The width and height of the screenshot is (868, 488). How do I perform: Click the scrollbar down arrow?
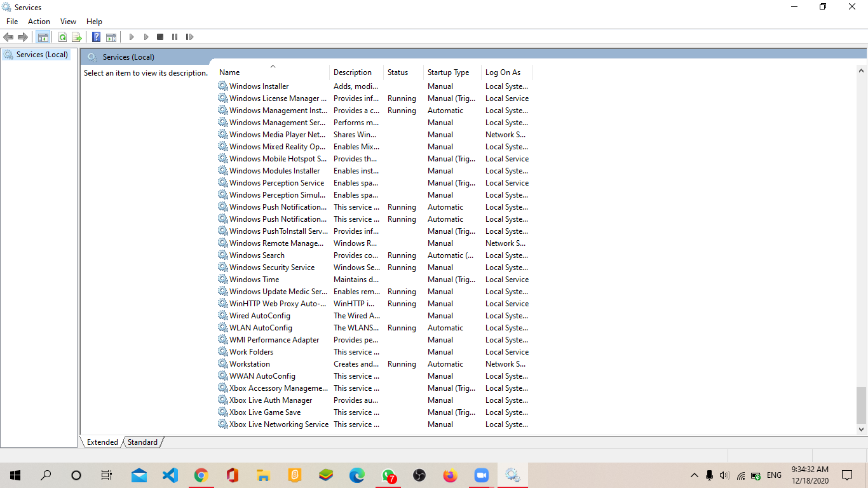861,430
